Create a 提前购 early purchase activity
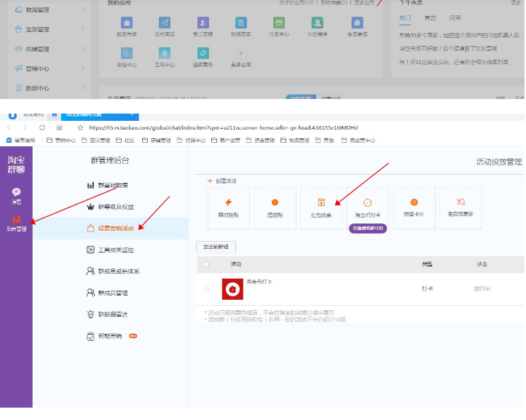 (275, 207)
